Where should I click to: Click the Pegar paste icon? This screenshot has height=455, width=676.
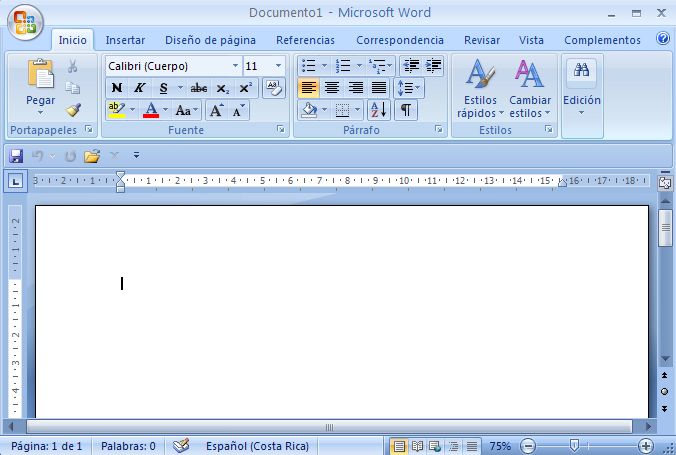coord(41,74)
